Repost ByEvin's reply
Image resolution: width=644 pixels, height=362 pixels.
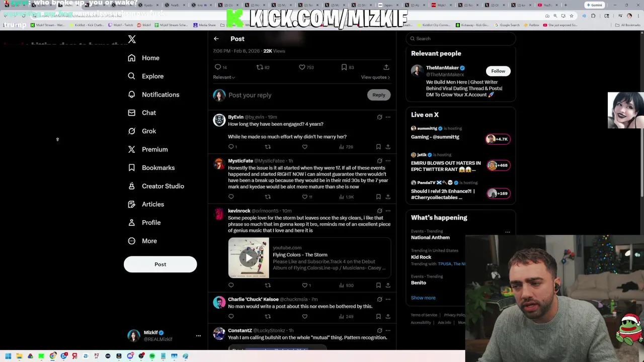click(x=268, y=147)
